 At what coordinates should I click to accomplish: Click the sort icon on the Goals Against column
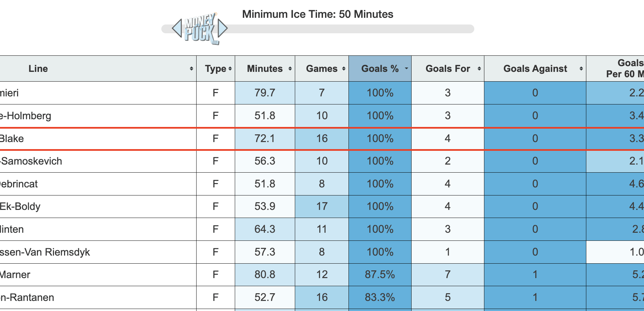(x=581, y=69)
